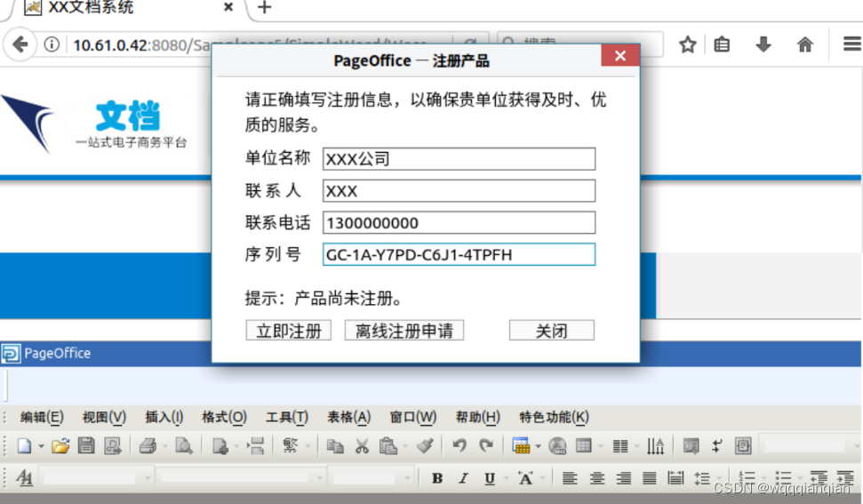The width and height of the screenshot is (863, 504).
Task: Open the 编辑(E) menu
Action: click(x=42, y=417)
